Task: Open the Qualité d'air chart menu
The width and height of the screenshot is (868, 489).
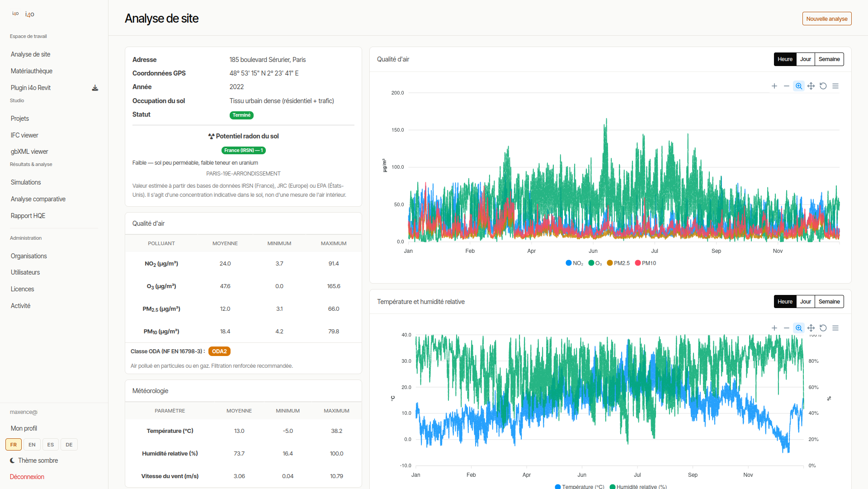Action: (835, 86)
